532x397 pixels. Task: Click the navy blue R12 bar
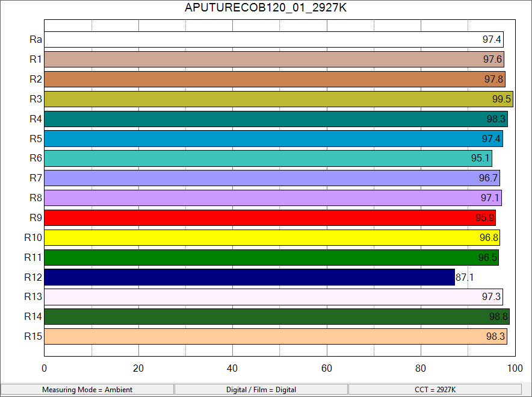coord(250,277)
